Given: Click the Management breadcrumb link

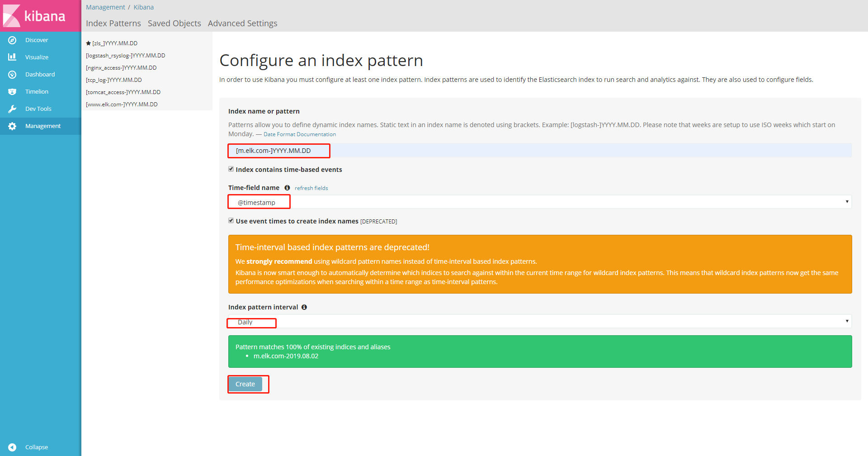Looking at the screenshot, I should (105, 7).
